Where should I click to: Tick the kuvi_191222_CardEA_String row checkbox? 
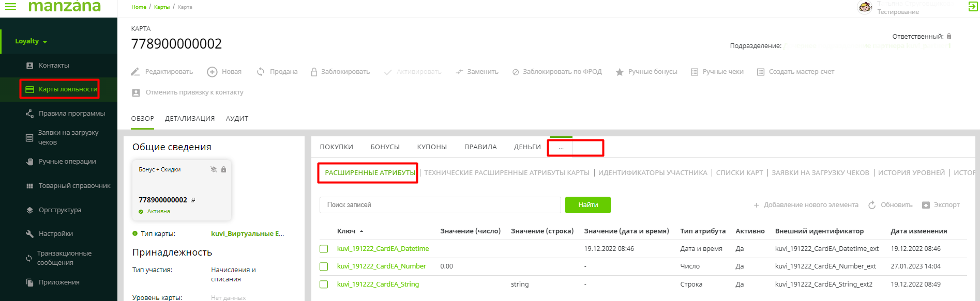point(324,284)
